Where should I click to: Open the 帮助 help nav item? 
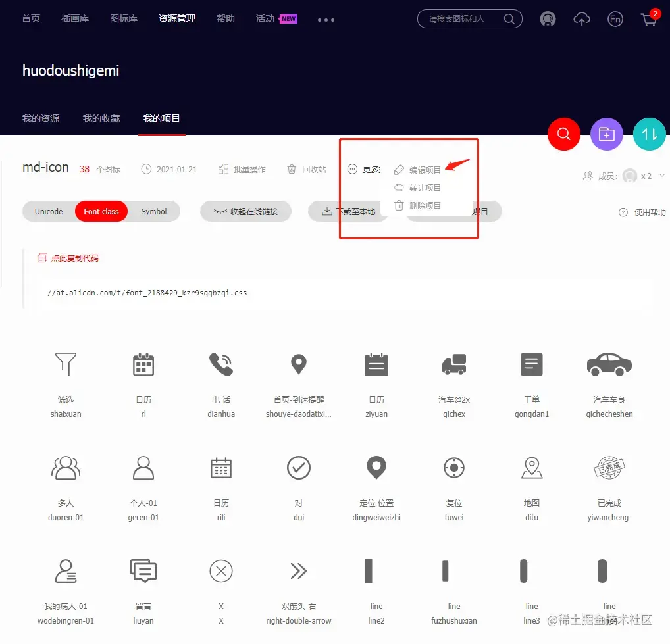pos(226,19)
